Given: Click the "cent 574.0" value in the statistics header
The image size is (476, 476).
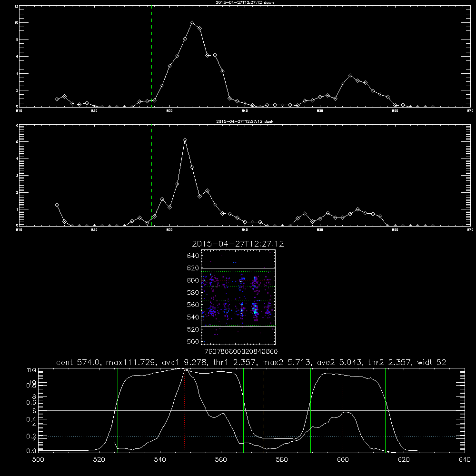Looking at the screenshot, I should [79, 362].
